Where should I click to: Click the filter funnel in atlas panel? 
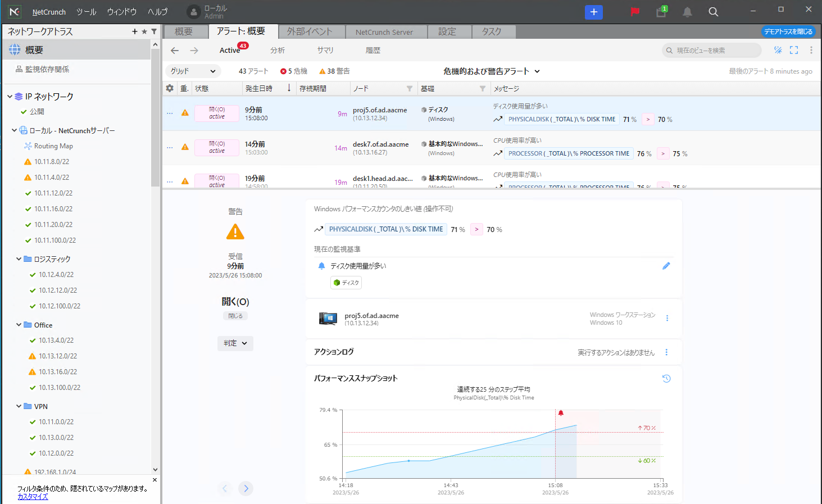tap(154, 31)
